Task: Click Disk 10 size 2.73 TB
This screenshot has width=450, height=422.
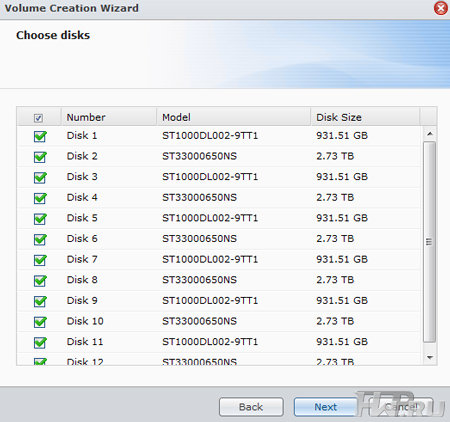Action: pyautogui.click(x=335, y=321)
